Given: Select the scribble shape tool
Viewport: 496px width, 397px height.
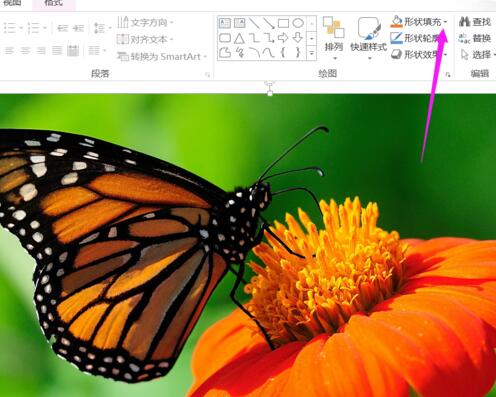Looking at the screenshot, I should click(240, 52).
